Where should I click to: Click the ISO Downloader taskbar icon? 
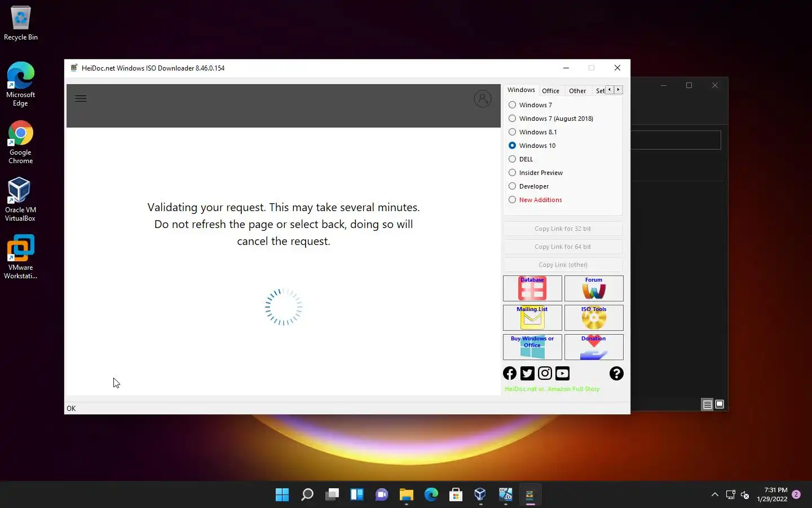coord(530,495)
